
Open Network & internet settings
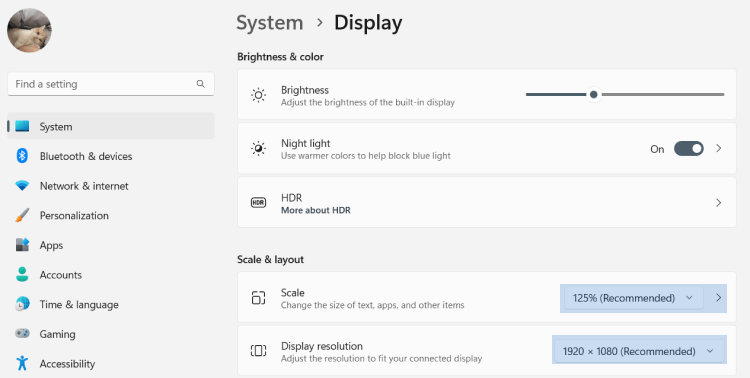click(x=111, y=186)
